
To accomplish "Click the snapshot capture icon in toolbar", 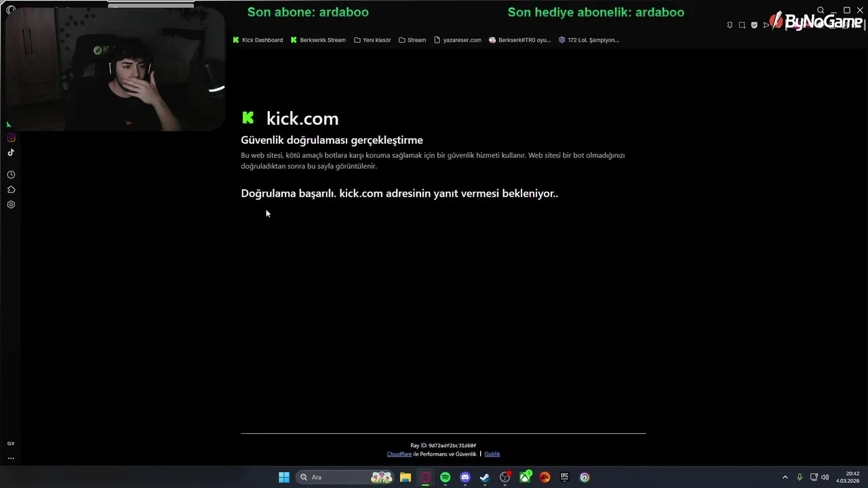I will [742, 25].
